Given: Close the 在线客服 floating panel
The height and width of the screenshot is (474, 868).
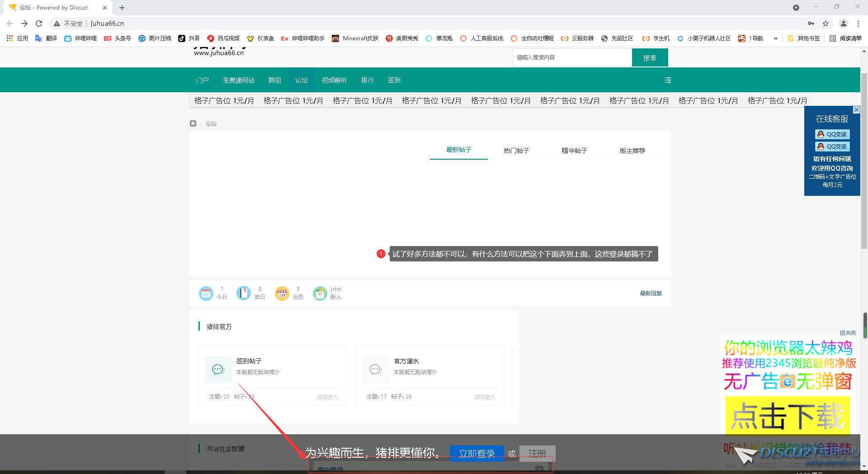Looking at the screenshot, I should [x=856, y=110].
